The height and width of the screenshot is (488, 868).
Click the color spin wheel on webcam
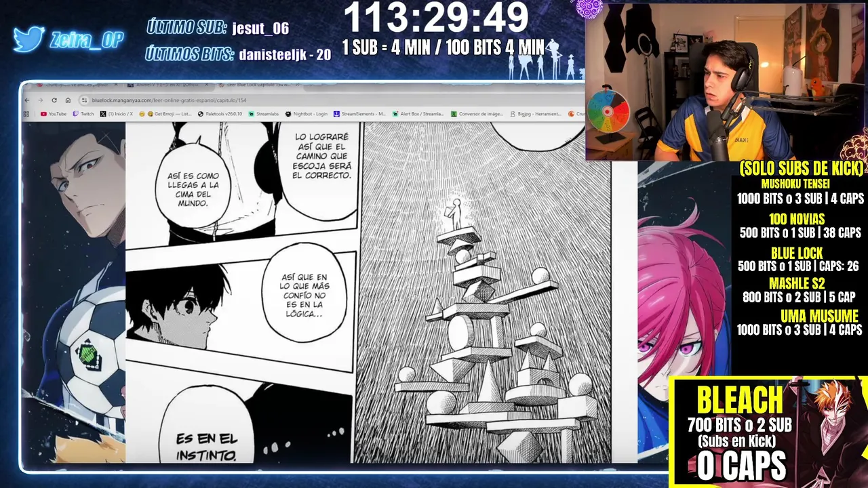click(x=608, y=112)
